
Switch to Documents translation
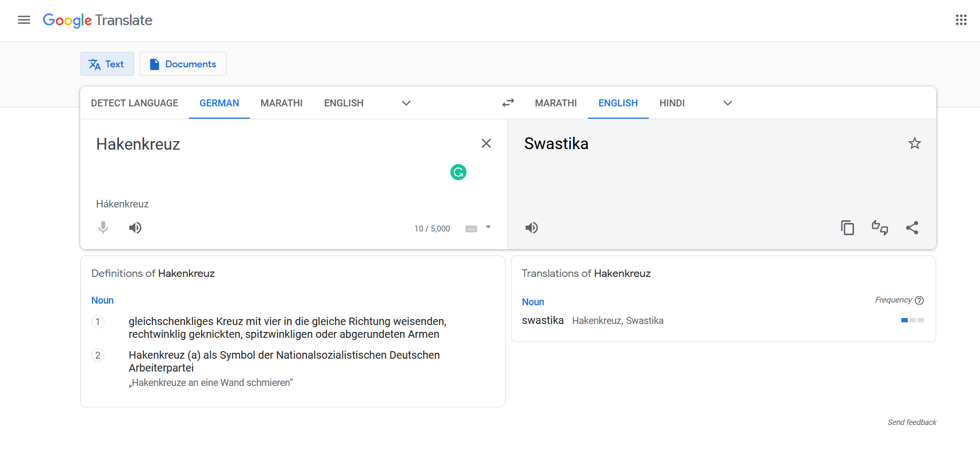point(183,64)
